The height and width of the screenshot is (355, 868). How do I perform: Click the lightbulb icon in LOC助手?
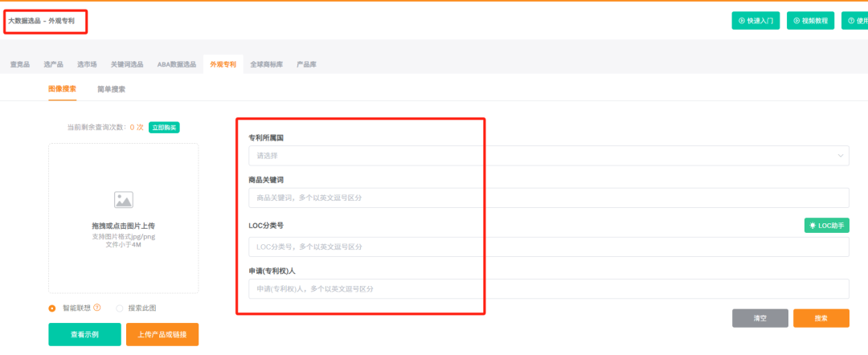click(x=813, y=226)
